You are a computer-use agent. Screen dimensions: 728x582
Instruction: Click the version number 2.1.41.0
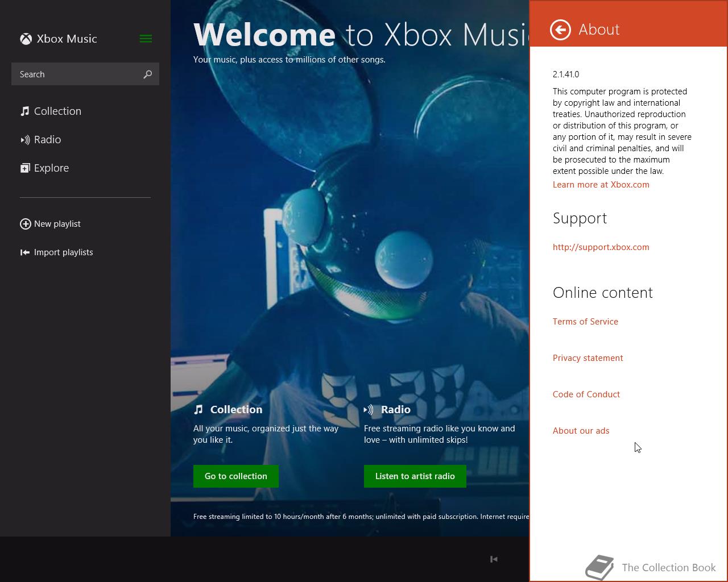click(566, 74)
